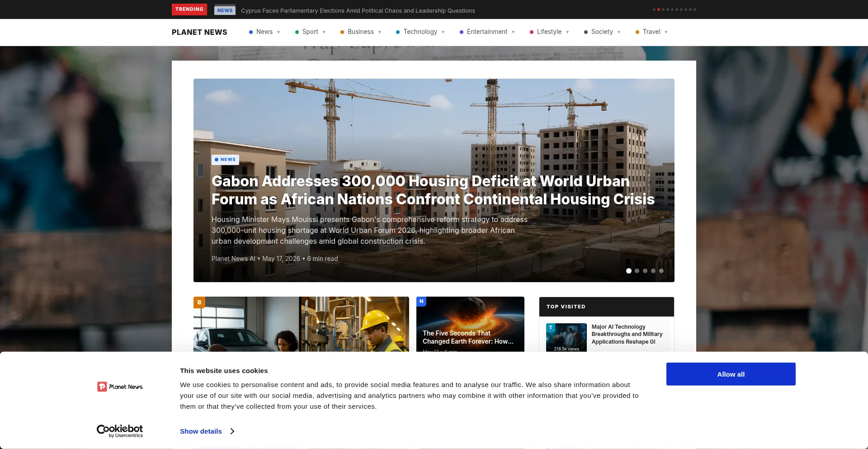Open the Cookiebot by Usercentrics logo
Image resolution: width=868 pixels, height=449 pixels.
(120, 431)
